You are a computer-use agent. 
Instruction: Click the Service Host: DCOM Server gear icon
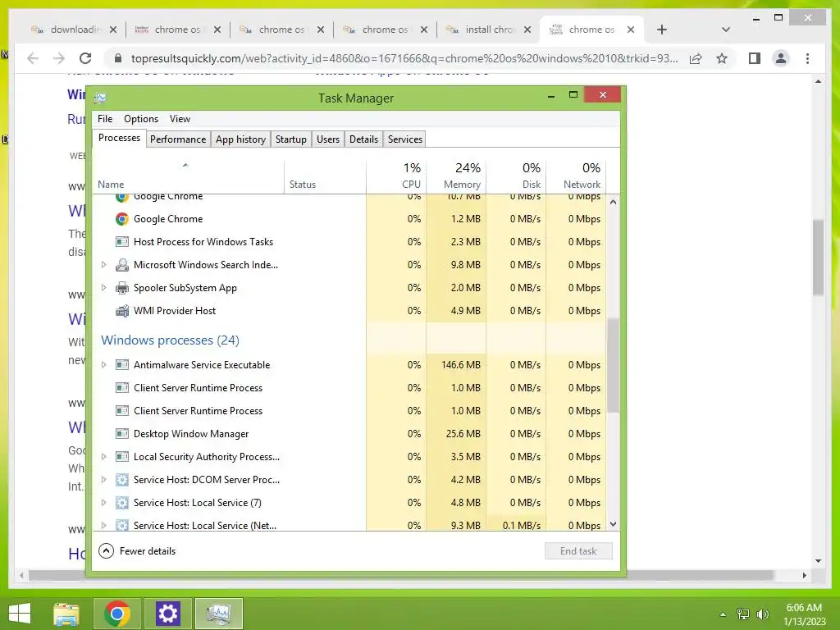(x=122, y=479)
